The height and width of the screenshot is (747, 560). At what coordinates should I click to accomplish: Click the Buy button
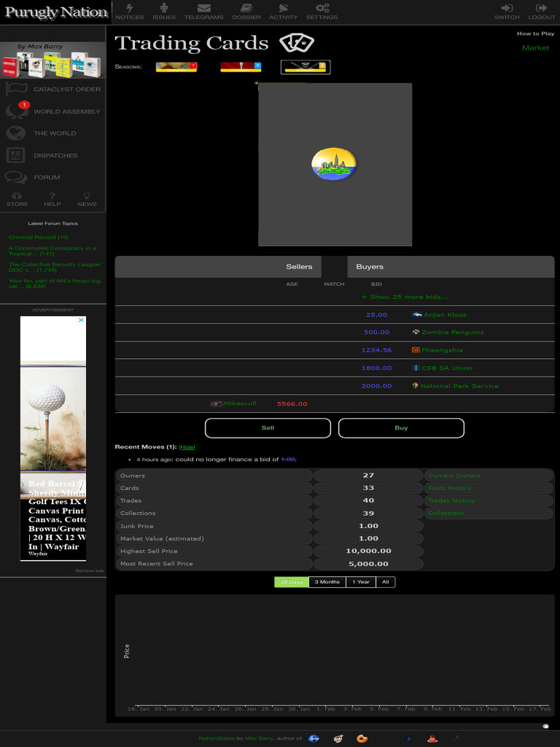tap(401, 427)
